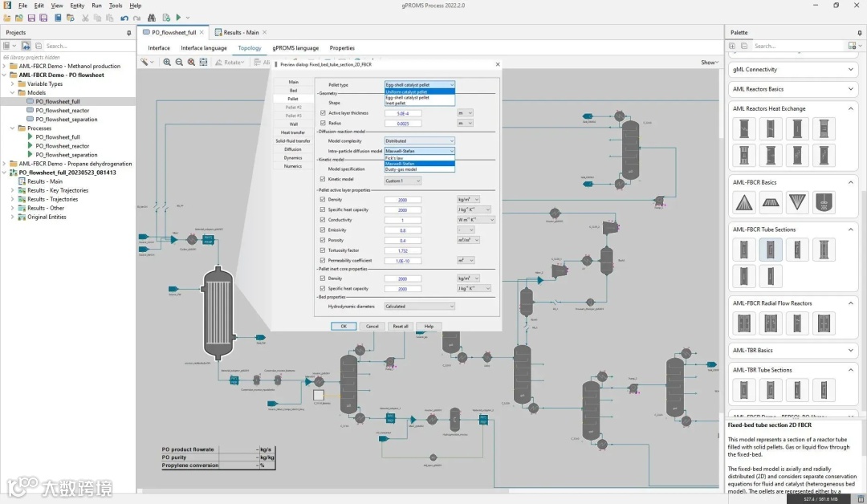Pin the Palette panel
867x504 pixels.
859,33
